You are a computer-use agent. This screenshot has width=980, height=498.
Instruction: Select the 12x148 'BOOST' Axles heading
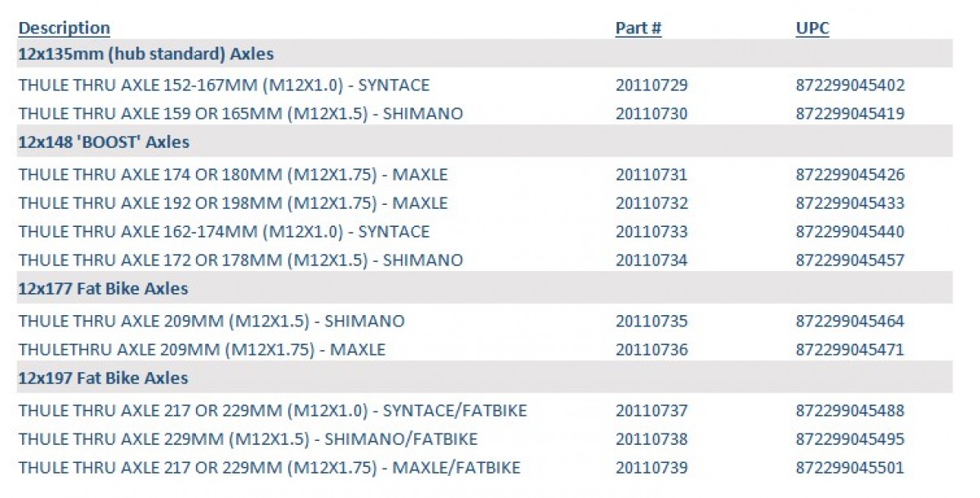pos(104,142)
